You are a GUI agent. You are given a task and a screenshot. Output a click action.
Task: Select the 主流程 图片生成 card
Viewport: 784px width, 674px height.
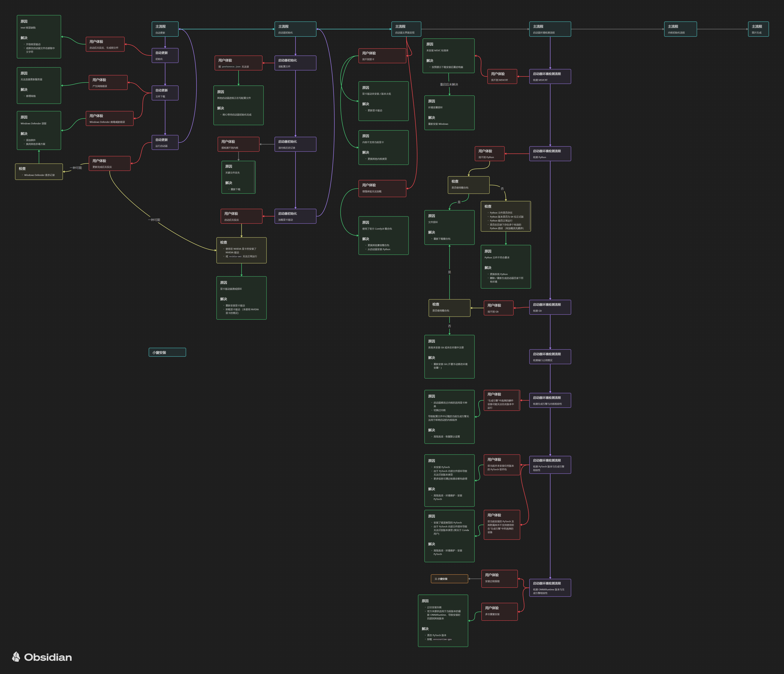(758, 29)
